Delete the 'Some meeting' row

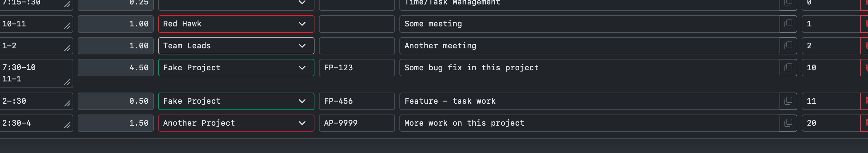(865, 24)
